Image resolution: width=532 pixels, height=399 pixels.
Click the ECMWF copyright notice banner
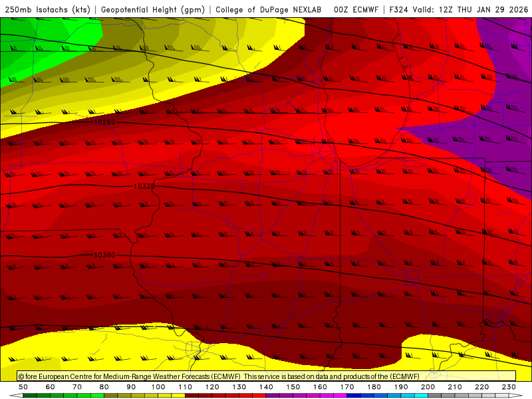267,376
